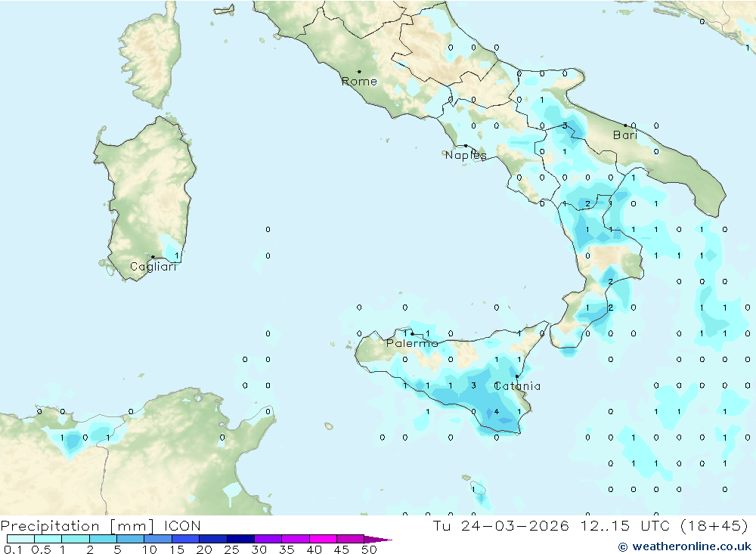The height and width of the screenshot is (554, 756).
Task: Select the Naples city label
Action: (x=466, y=155)
